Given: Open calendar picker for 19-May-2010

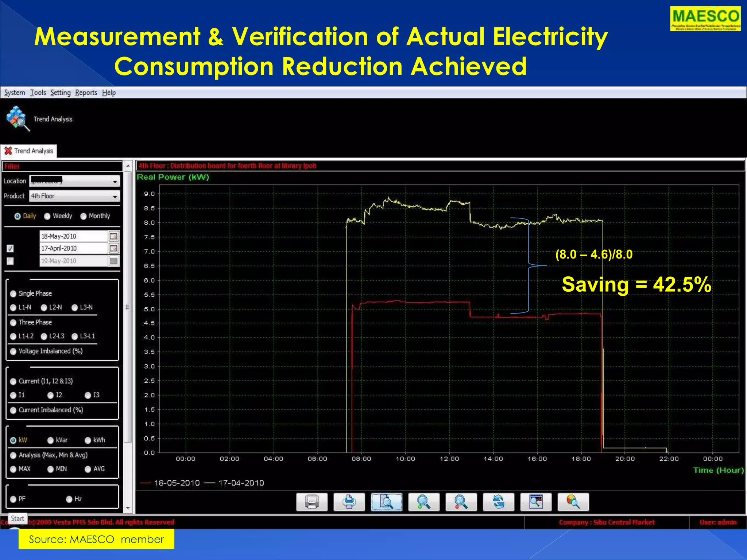Looking at the screenshot, I should coord(114,261).
